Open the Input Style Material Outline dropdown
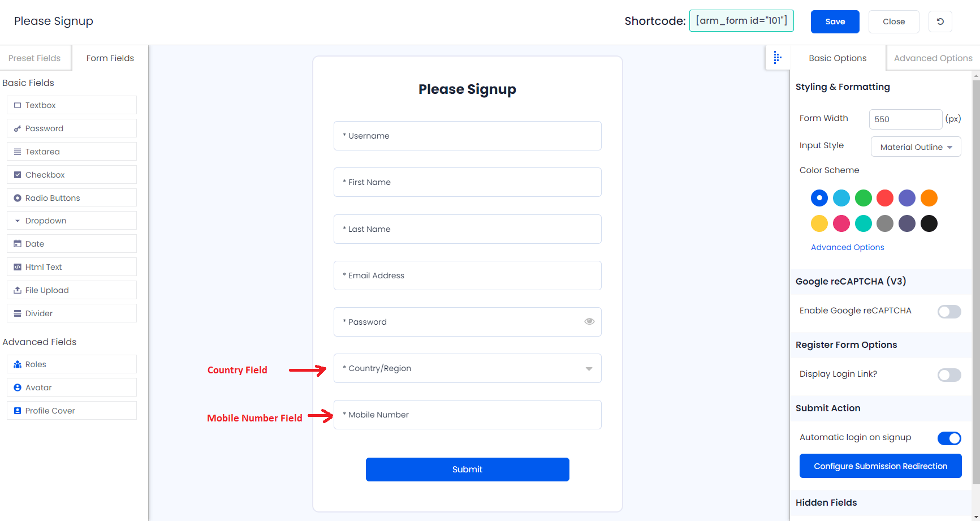980x521 pixels. (x=916, y=147)
